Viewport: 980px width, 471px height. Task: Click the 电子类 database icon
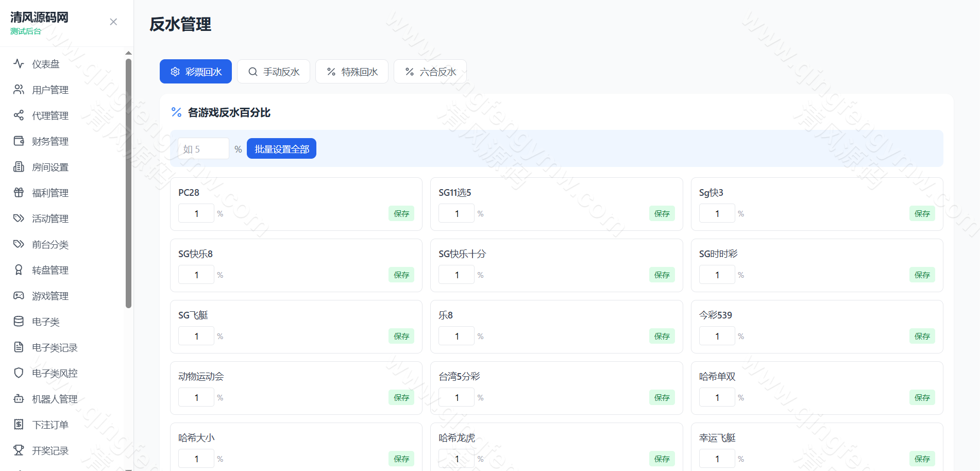click(x=19, y=321)
